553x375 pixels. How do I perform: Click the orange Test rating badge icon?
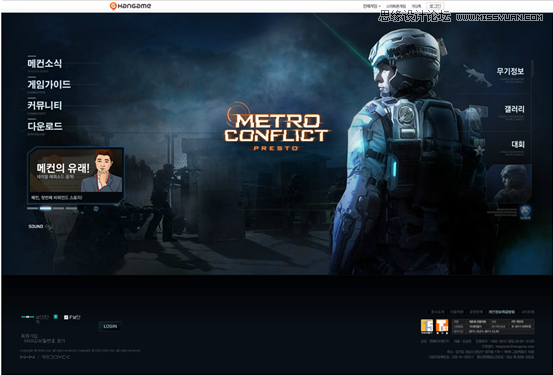(x=442, y=326)
